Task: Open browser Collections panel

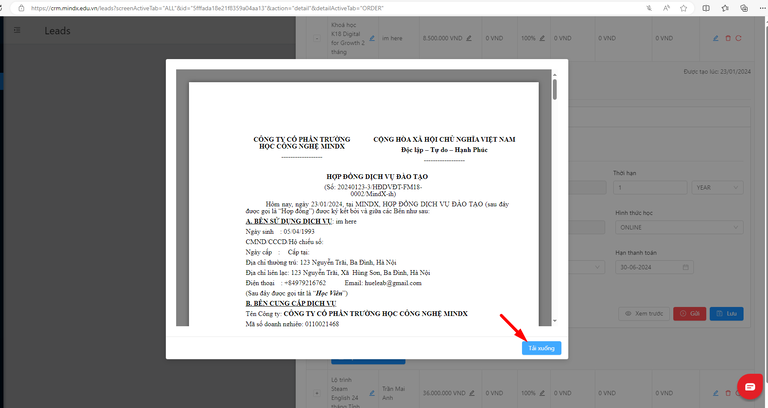Action: (744, 8)
